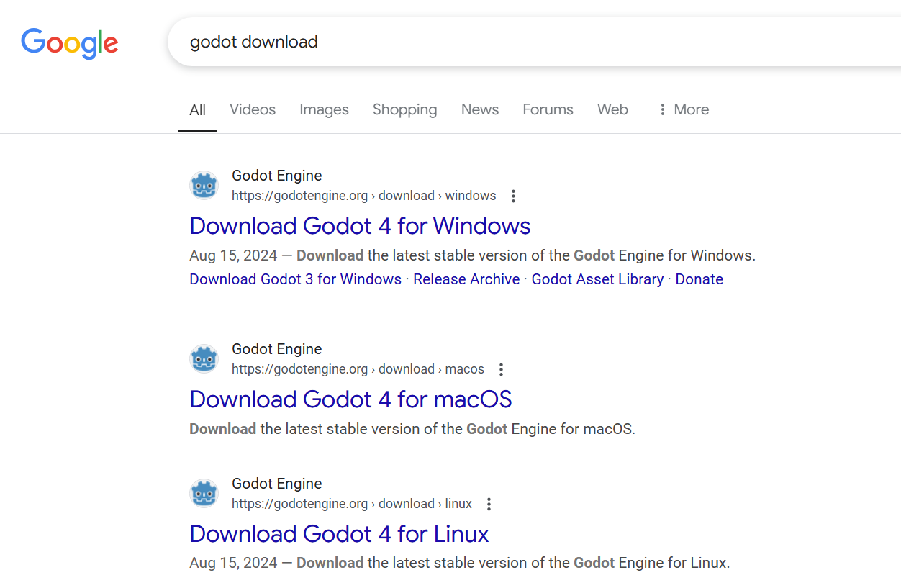Viewport: 901px width, 588px height.
Task: Open the Web results tab
Action: 612,109
